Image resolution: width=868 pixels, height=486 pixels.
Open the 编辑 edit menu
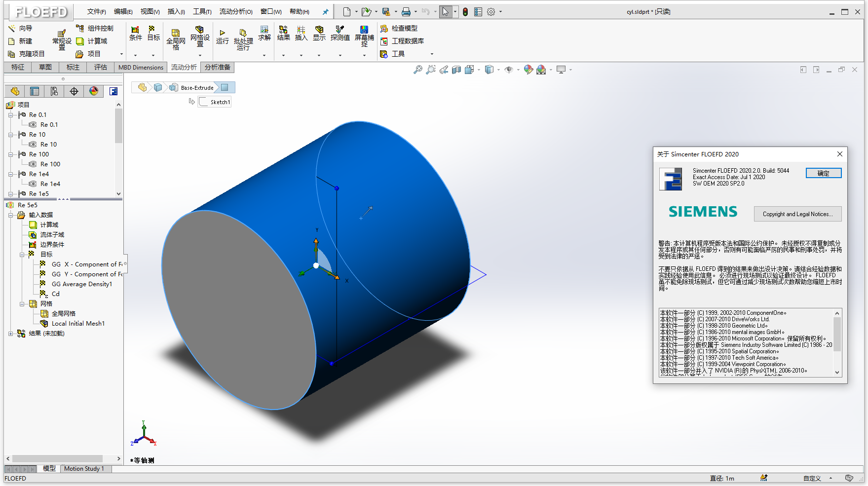click(123, 12)
